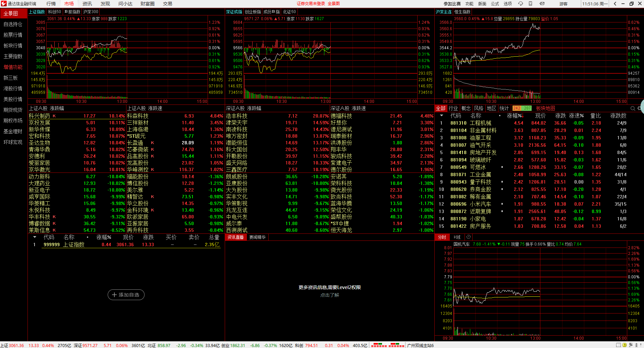Switch to 分时 chart view
This screenshot has height=348, width=644.
pyautogui.click(x=442, y=237)
